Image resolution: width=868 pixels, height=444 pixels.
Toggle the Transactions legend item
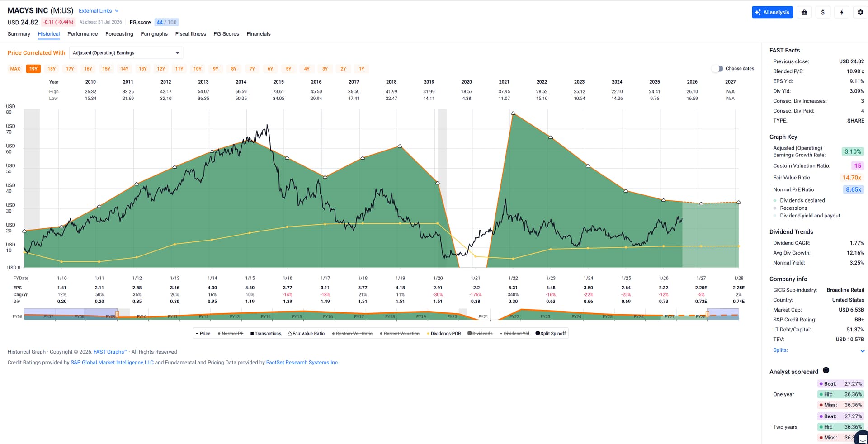click(266, 334)
